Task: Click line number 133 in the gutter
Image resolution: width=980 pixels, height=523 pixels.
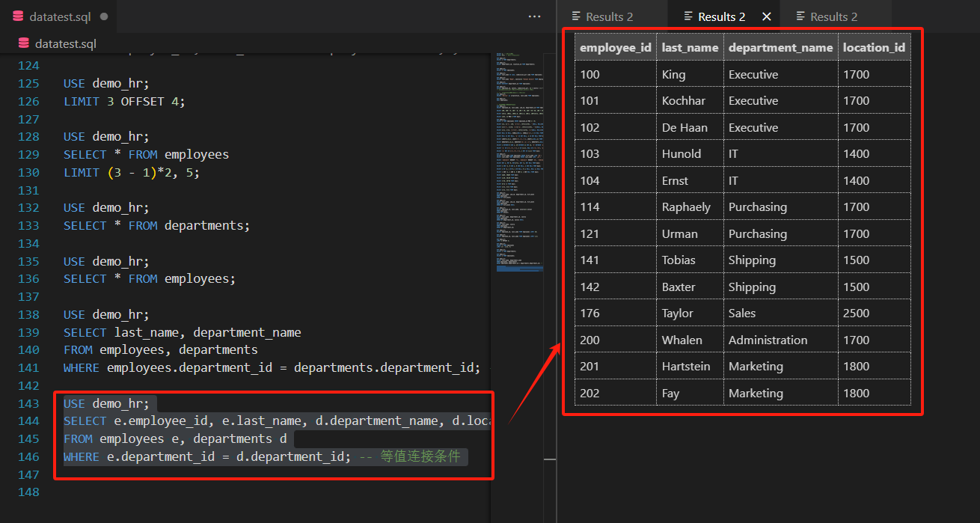Action: click(x=28, y=225)
